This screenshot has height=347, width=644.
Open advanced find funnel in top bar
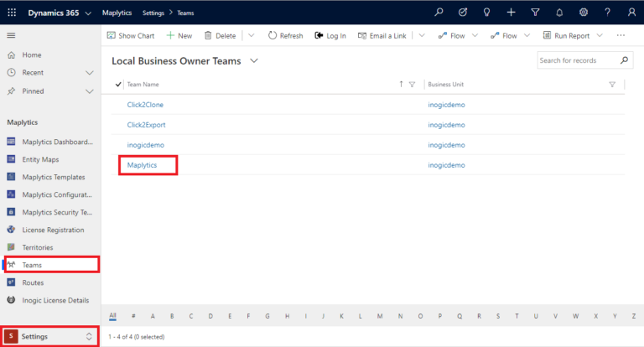coord(535,13)
